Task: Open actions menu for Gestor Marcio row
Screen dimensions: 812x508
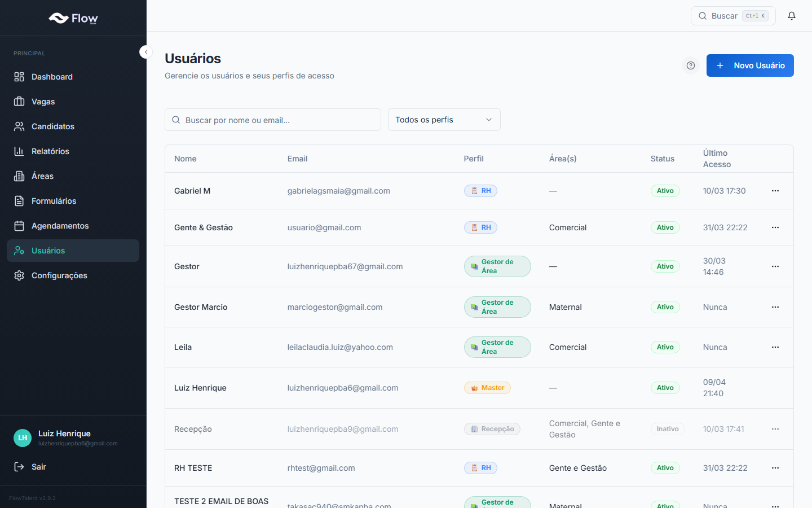Action: click(x=775, y=307)
